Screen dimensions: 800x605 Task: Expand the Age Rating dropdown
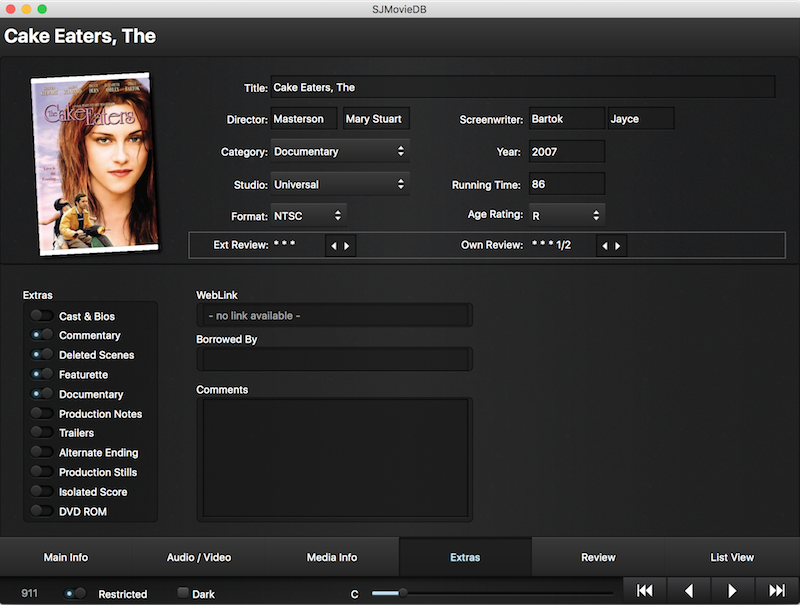[567, 215]
